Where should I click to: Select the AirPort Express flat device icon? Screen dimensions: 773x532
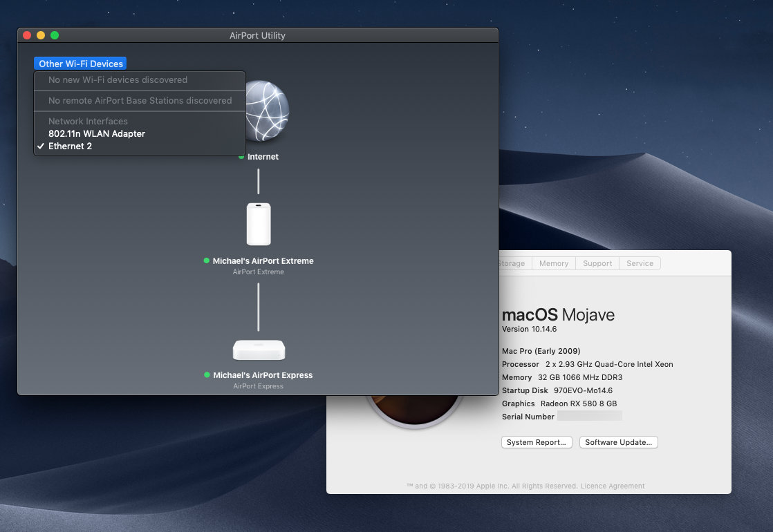259,350
